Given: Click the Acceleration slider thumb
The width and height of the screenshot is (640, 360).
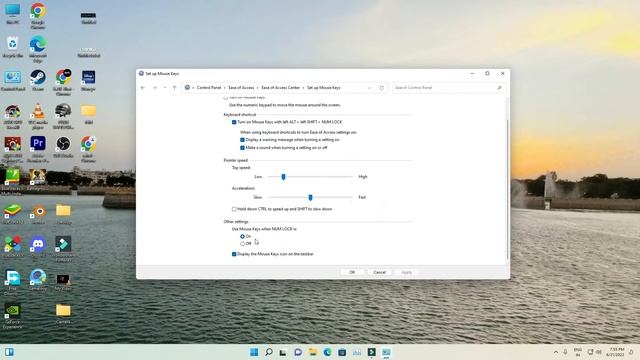Looking at the screenshot, I should 310,198.
